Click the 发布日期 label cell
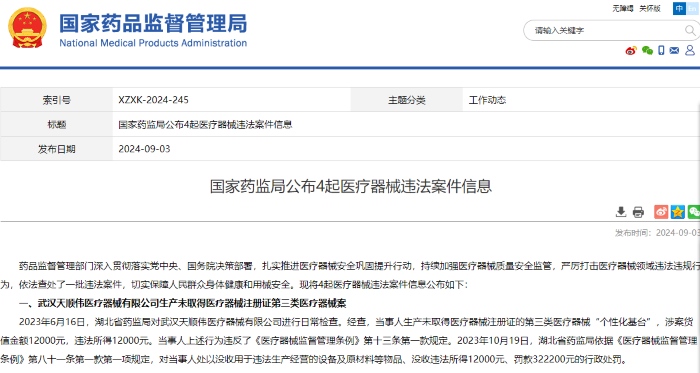 click(56, 149)
